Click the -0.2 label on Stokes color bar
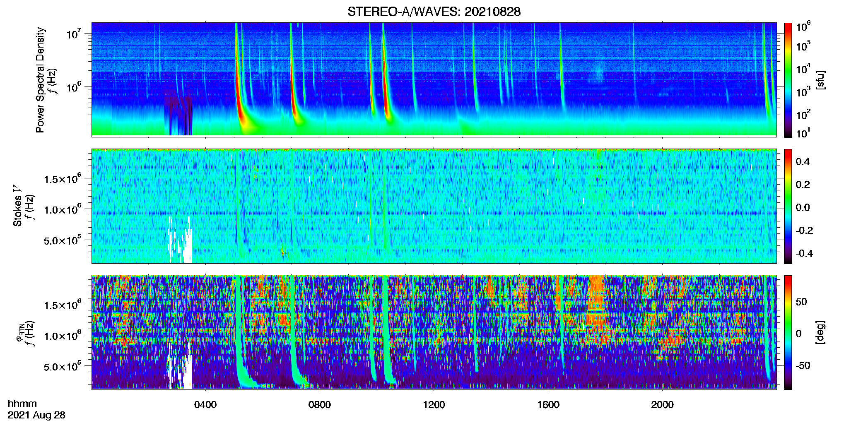 (804, 231)
